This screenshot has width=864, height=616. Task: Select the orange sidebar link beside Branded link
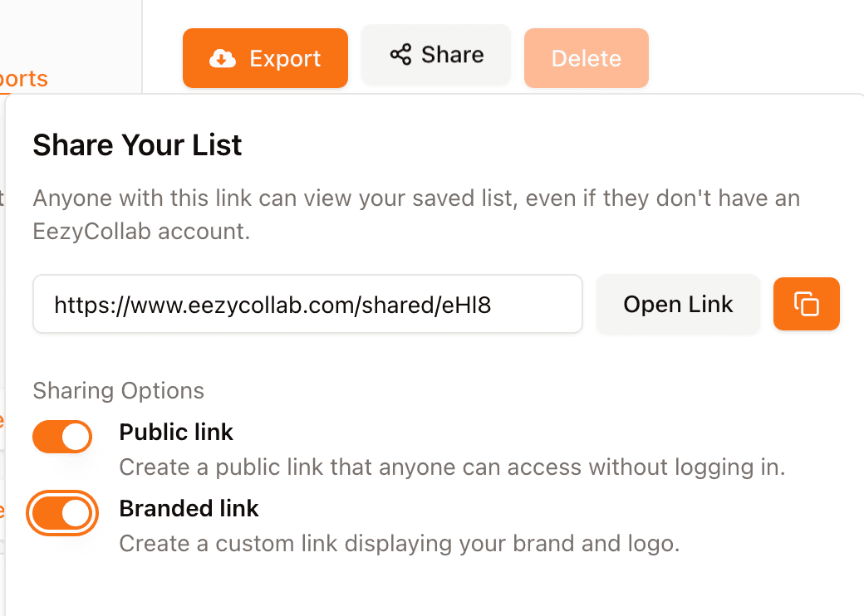[2, 510]
